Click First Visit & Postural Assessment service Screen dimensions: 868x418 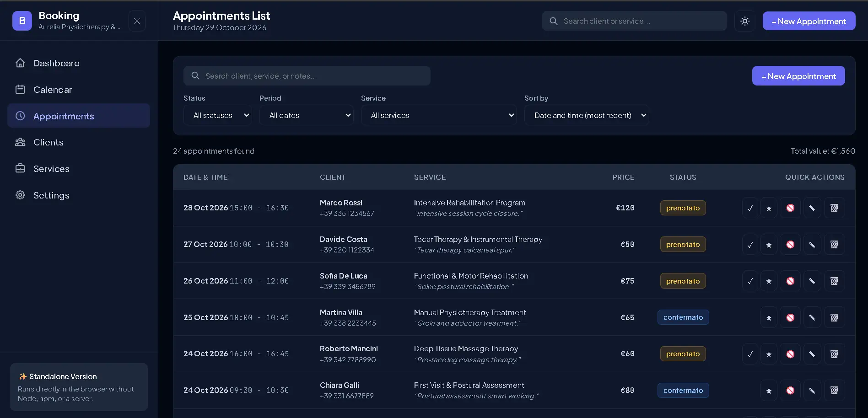point(469,386)
